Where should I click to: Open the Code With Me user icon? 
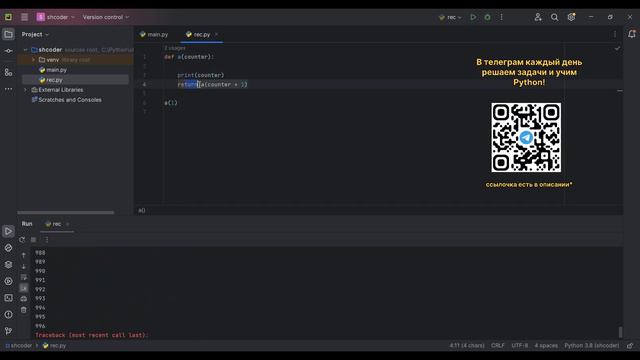click(538, 17)
